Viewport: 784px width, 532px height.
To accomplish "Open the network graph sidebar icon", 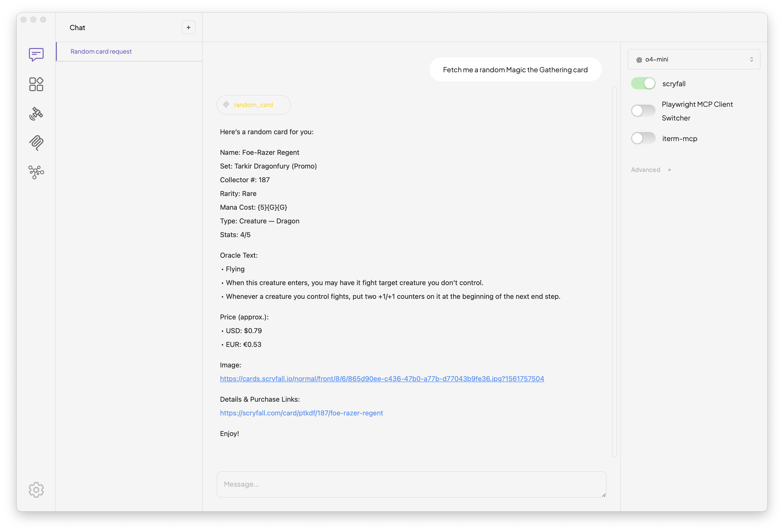I will point(36,172).
